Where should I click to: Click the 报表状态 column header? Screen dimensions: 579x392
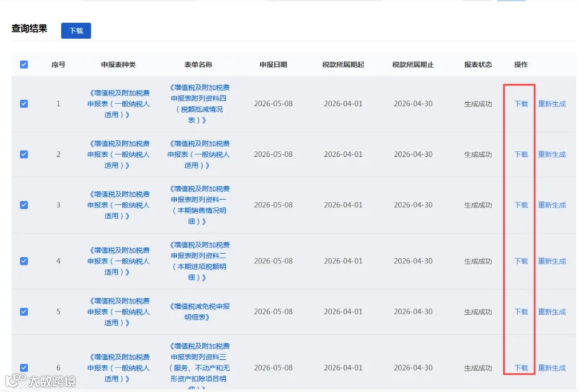click(x=478, y=64)
